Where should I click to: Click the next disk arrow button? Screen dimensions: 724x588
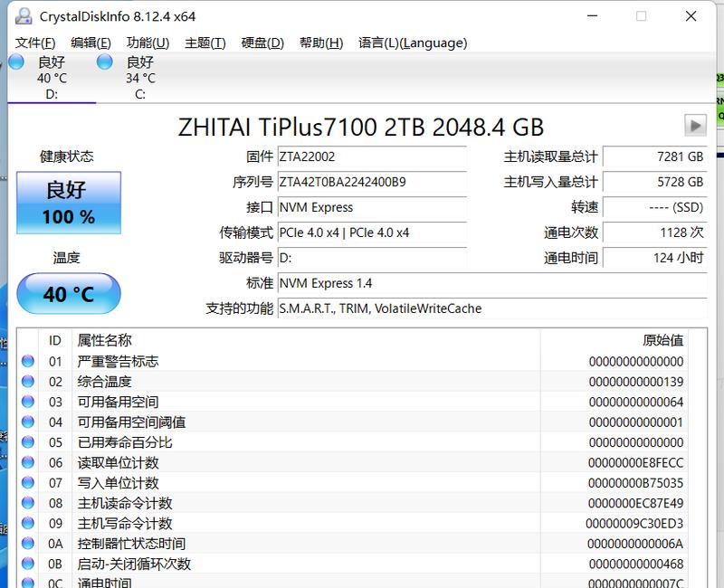[695, 125]
